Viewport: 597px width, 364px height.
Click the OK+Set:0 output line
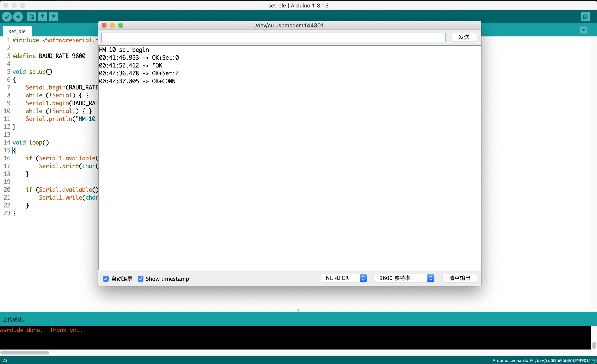coord(139,58)
